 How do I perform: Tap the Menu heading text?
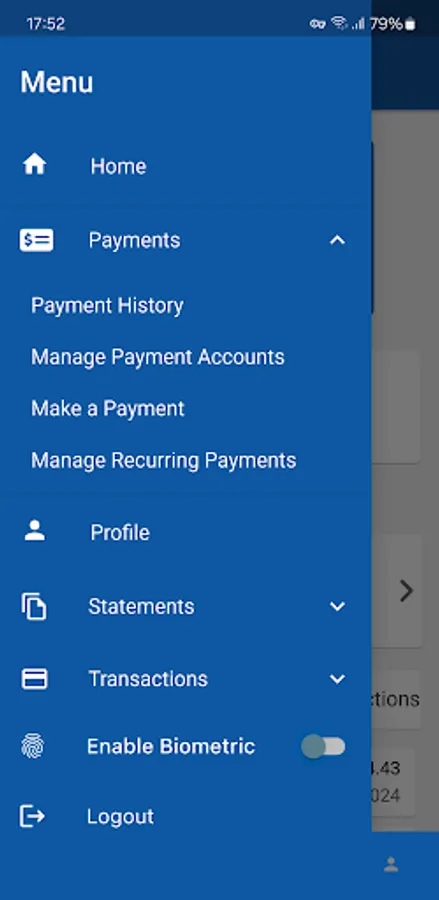pos(57,82)
